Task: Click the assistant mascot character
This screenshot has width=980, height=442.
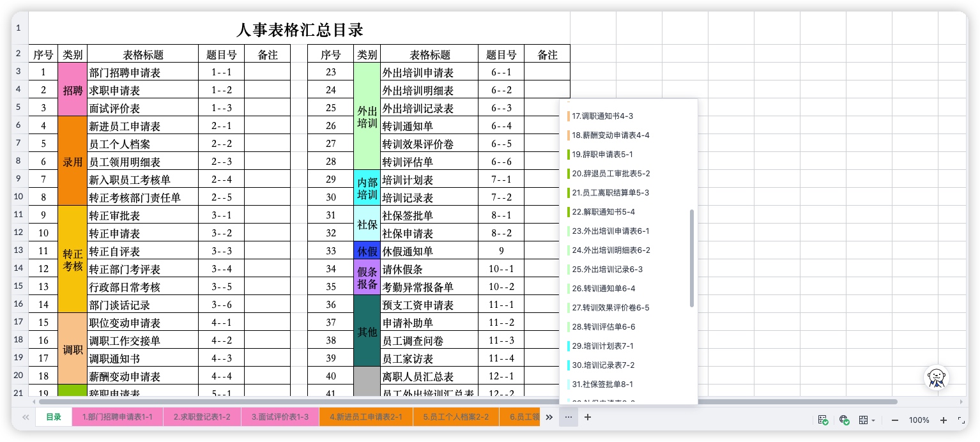Action: point(936,377)
